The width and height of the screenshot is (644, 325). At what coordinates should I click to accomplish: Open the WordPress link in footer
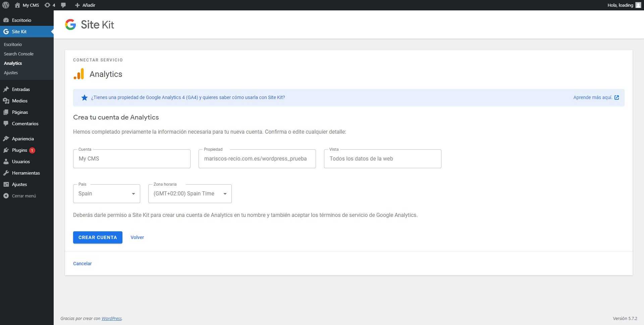(x=112, y=318)
